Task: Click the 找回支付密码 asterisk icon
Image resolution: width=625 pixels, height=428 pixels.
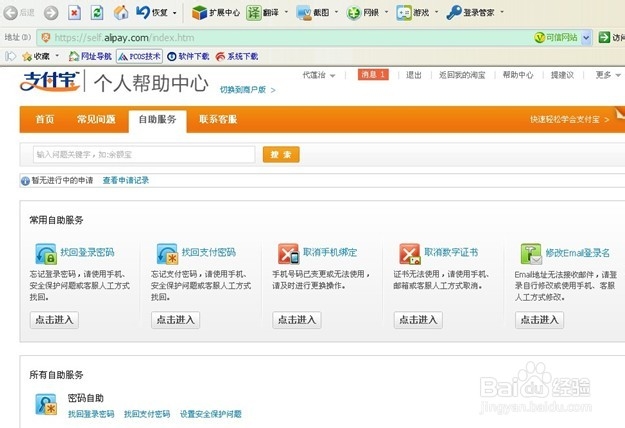Action: (x=167, y=254)
